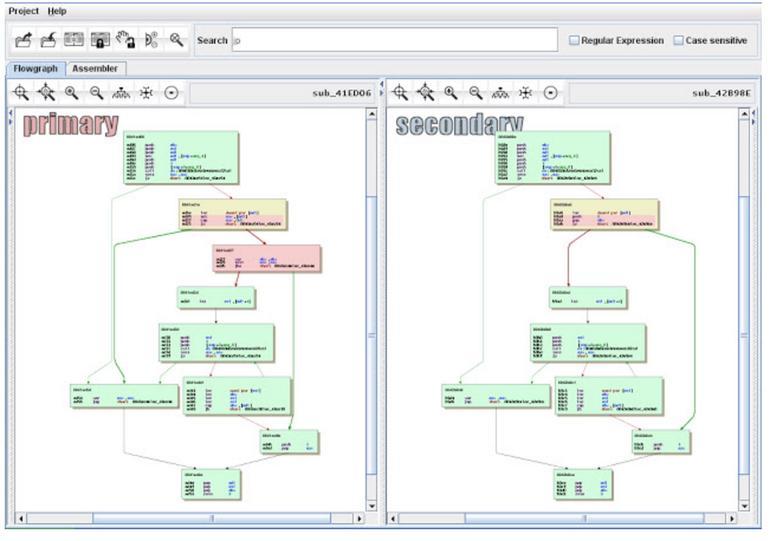The width and height of the screenshot is (770, 541).
Task: Click the primary graph horizontal scrollbar thumb
Action: [210, 519]
